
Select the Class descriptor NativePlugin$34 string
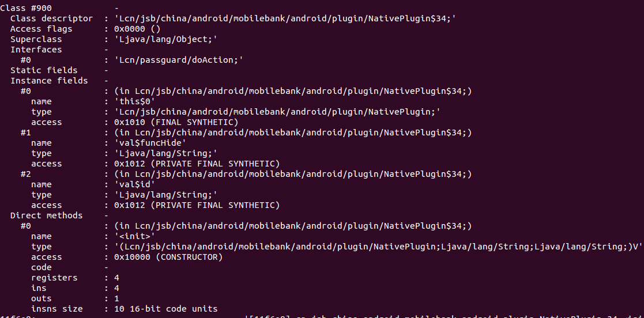[x=285, y=18]
